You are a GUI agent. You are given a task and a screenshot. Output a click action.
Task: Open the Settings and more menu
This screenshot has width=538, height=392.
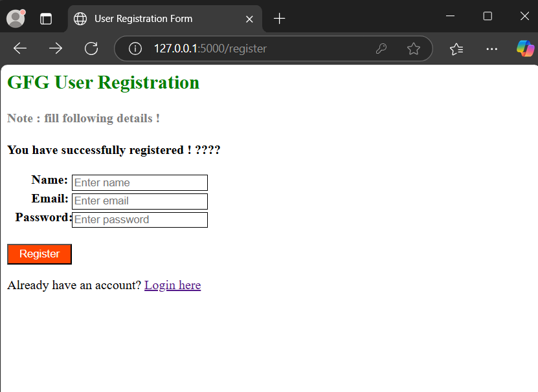click(491, 49)
